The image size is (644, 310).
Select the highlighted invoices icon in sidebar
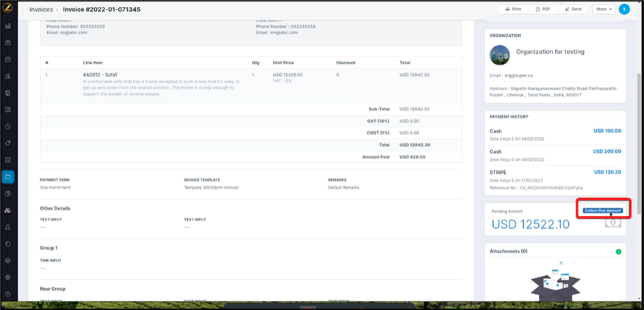tap(8, 177)
